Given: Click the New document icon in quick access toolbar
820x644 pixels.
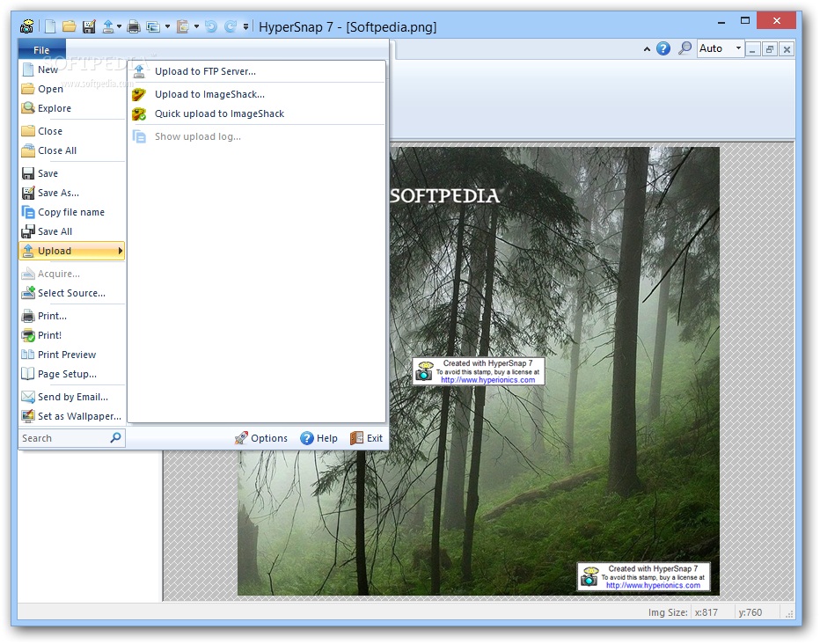Looking at the screenshot, I should (50, 26).
